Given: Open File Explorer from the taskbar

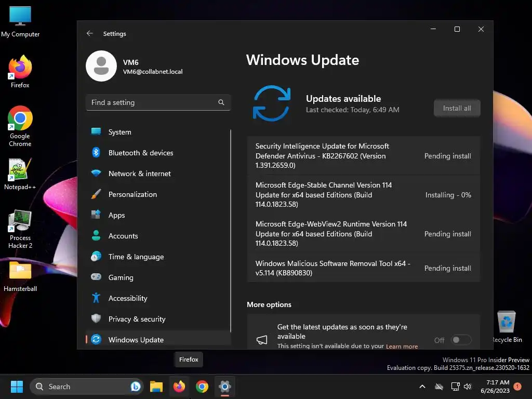Looking at the screenshot, I should pos(156,387).
